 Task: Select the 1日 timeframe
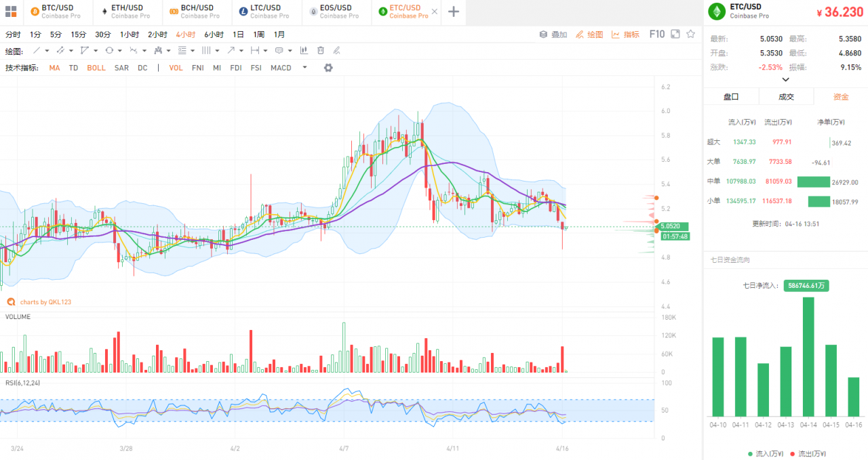tap(238, 35)
